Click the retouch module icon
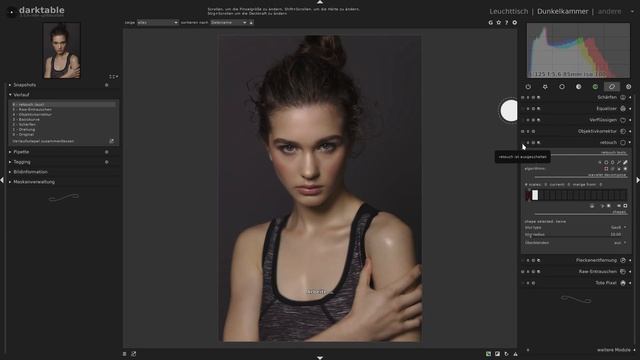Image resolution: width=640 pixels, height=360 pixels. 623,142
